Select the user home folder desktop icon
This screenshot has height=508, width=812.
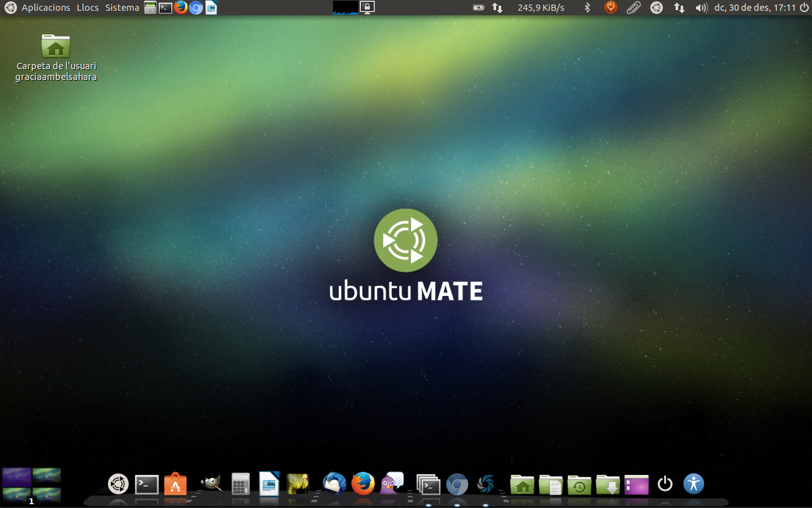[56, 47]
